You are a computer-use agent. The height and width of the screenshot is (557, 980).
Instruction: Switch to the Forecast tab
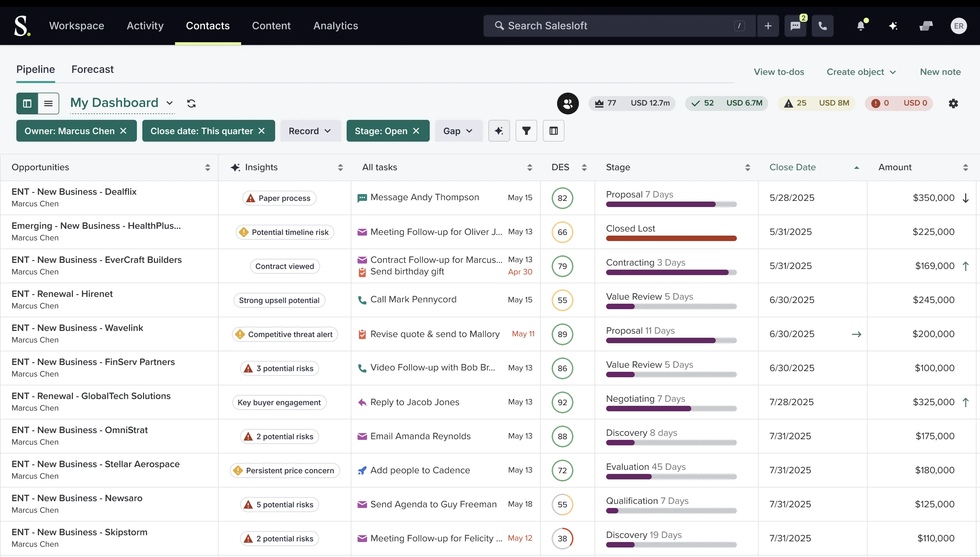tap(93, 69)
